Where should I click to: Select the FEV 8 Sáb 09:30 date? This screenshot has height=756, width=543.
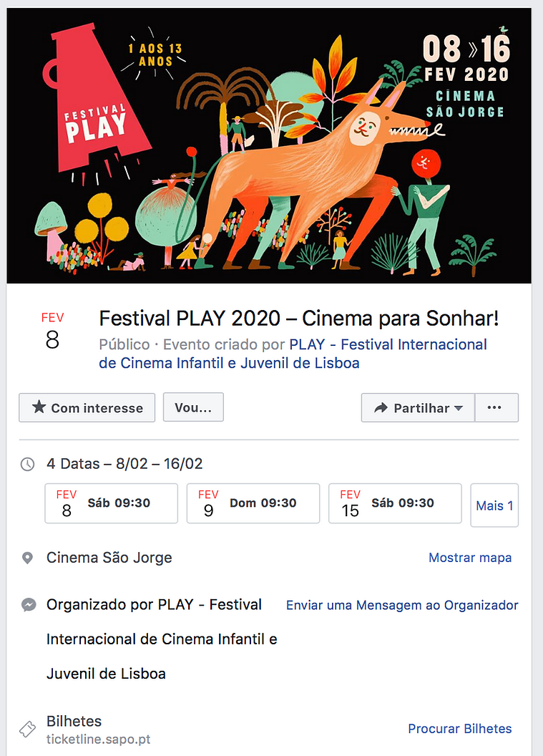tap(112, 503)
